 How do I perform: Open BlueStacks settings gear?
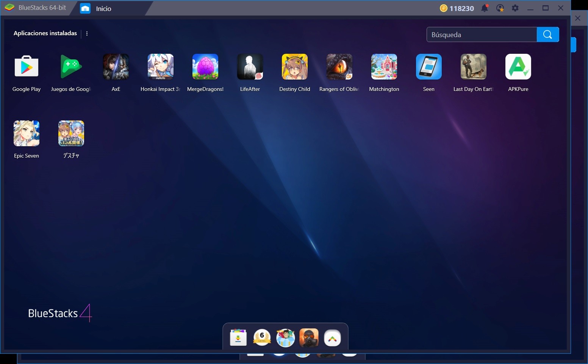(515, 8)
